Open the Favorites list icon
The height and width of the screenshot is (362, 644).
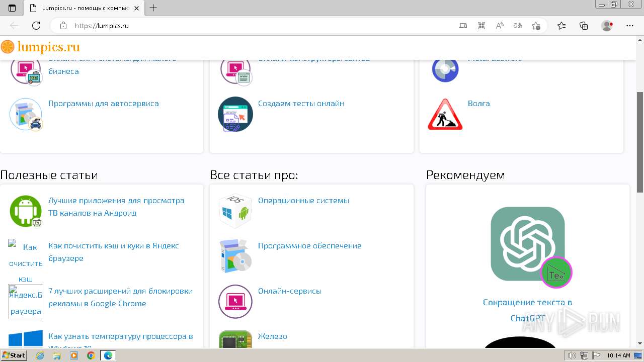(561, 26)
